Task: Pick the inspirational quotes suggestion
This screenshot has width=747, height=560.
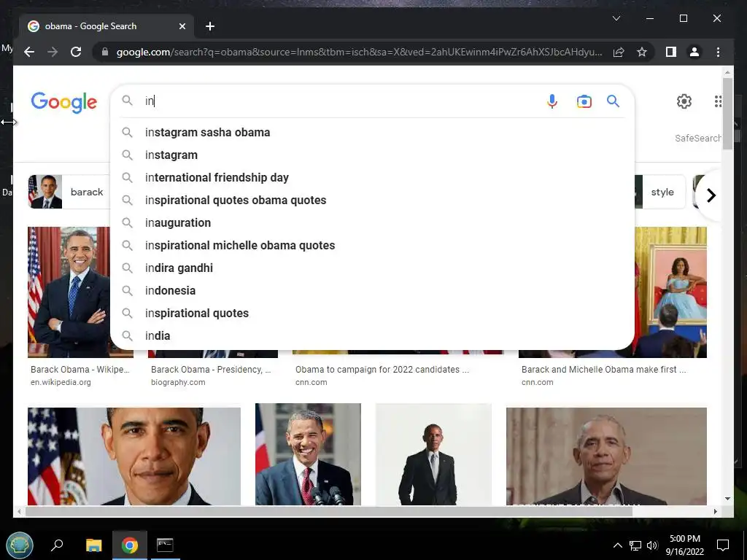Action: click(372, 313)
